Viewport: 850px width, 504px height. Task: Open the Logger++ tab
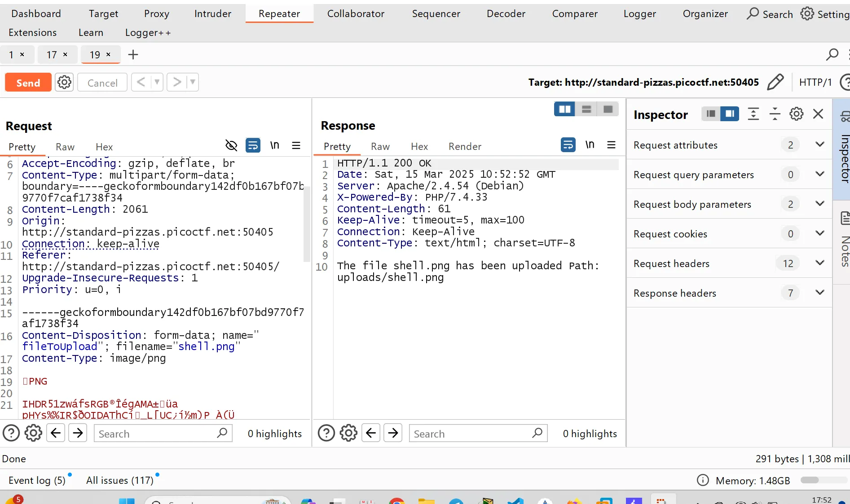[148, 33]
